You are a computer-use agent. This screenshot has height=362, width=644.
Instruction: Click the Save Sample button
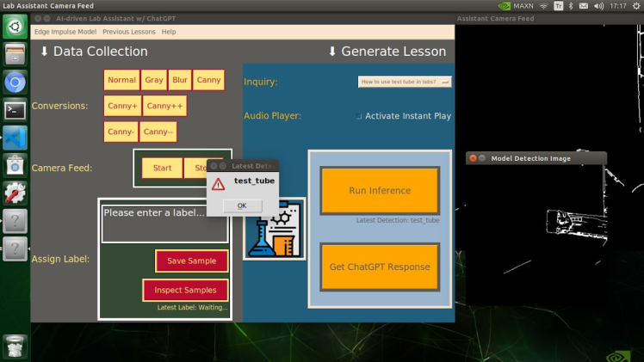(191, 261)
